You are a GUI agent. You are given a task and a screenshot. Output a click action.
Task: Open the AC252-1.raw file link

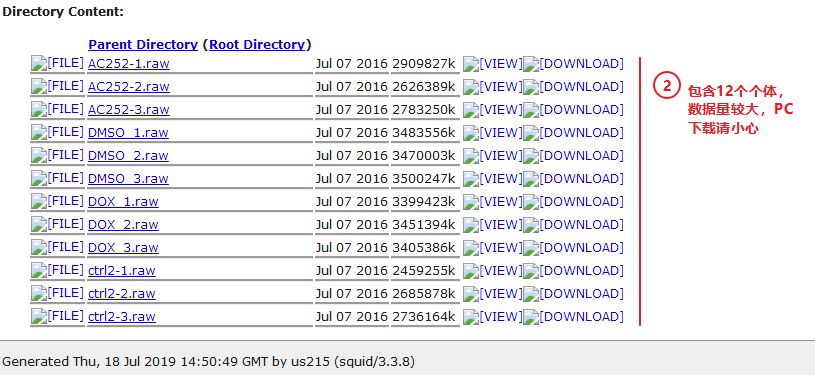coord(128,64)
